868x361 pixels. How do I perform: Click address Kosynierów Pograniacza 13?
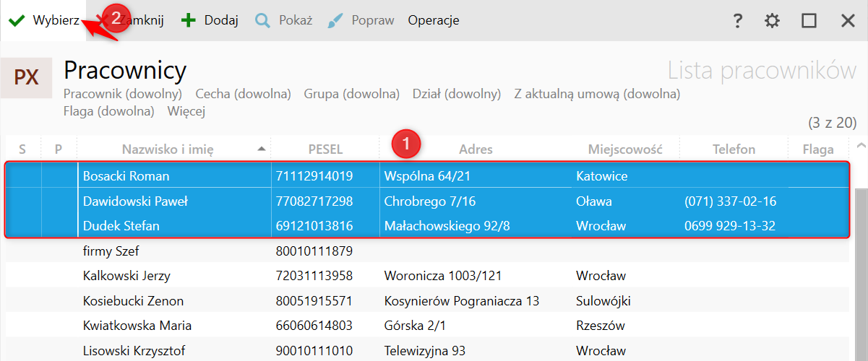tap(462, 301)
